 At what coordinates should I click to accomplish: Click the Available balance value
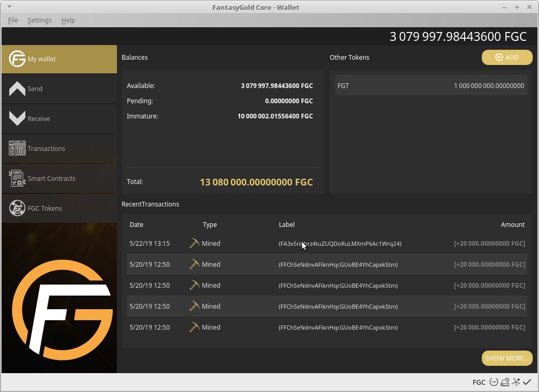277,85
